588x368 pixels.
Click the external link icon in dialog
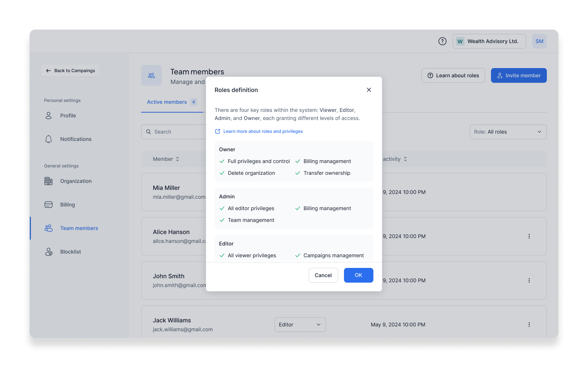[x=218, y=131]
